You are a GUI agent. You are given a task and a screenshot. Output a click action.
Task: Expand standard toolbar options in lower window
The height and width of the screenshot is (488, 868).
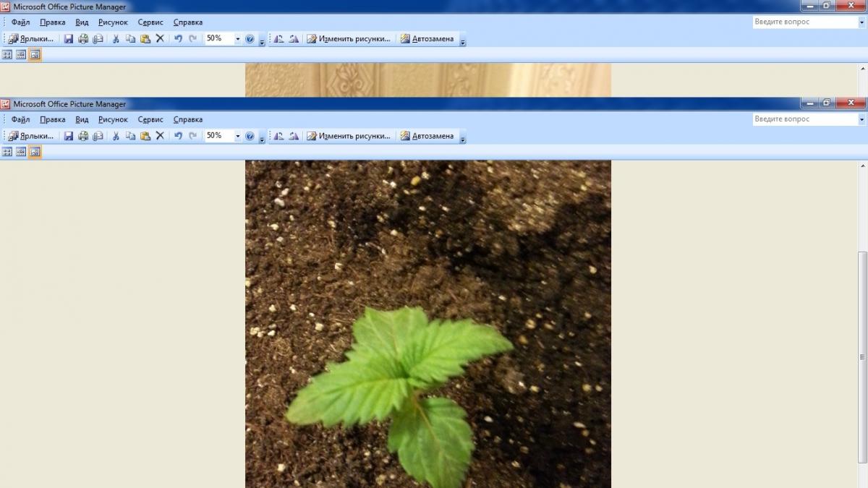click(262, 137)
